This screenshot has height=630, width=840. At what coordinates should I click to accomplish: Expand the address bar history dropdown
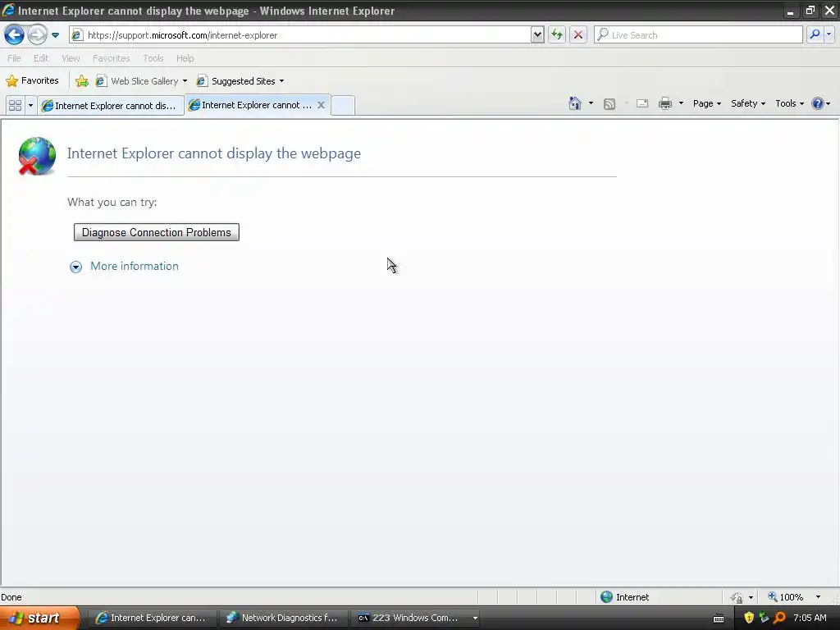point(537,35)
